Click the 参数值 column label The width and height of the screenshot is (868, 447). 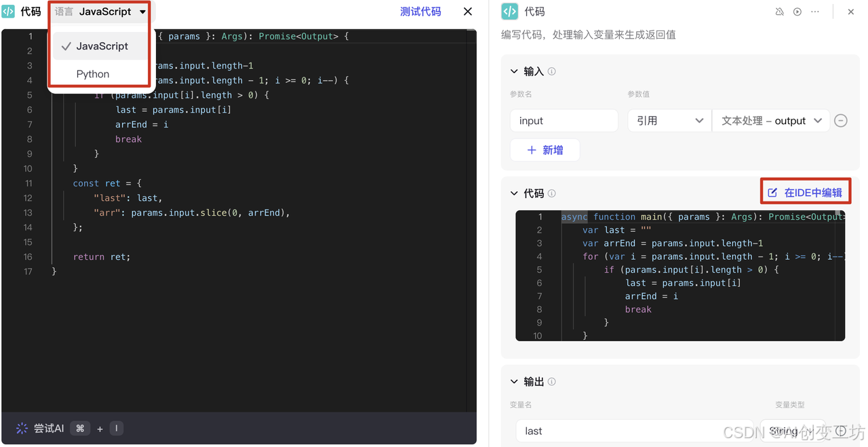point(639,94)
